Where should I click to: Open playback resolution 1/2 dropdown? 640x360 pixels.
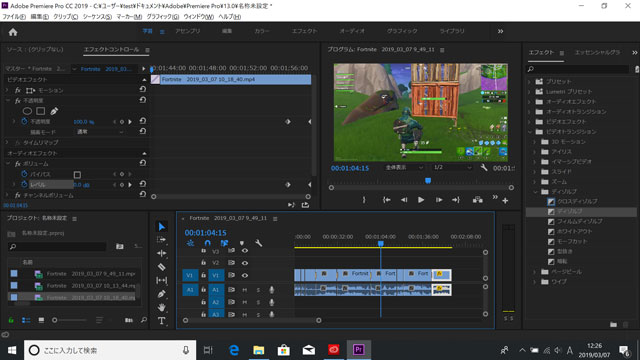[452, 168]
